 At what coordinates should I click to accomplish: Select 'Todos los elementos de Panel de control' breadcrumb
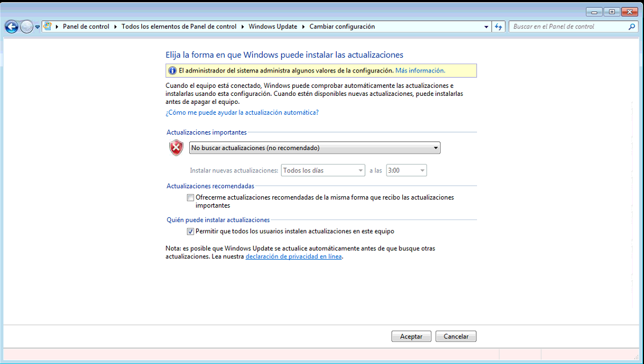point(179,26)
